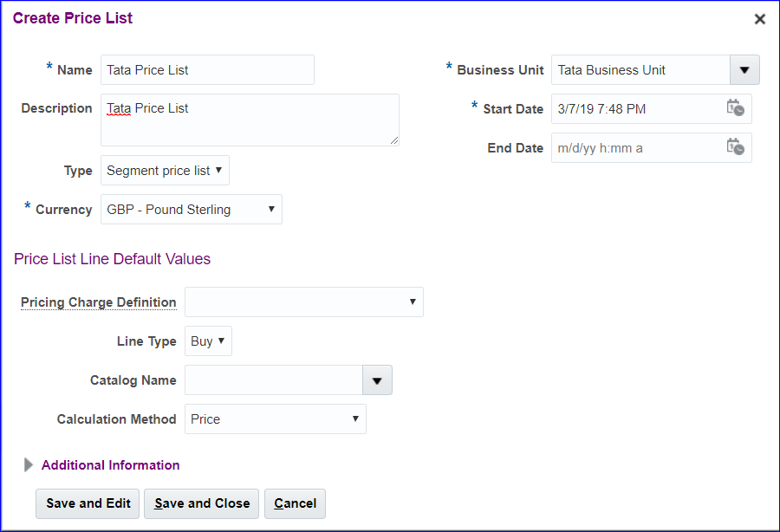The image size is (780, 532).
Task: Close the Create Price List dialog
Action: (759, 19)
